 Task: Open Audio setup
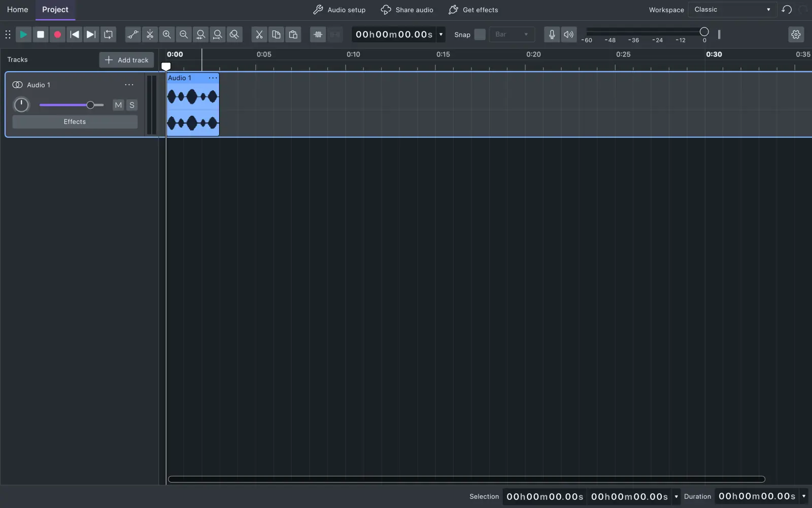pos(339,10)
